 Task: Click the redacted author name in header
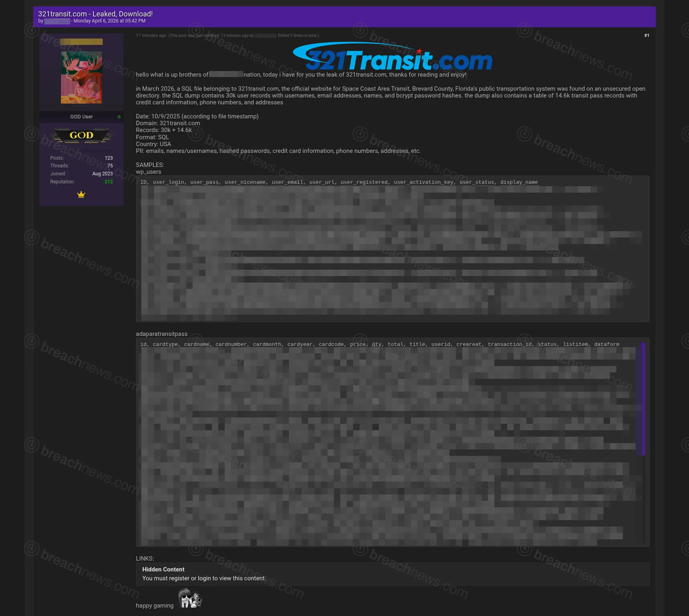coord(57,21)
